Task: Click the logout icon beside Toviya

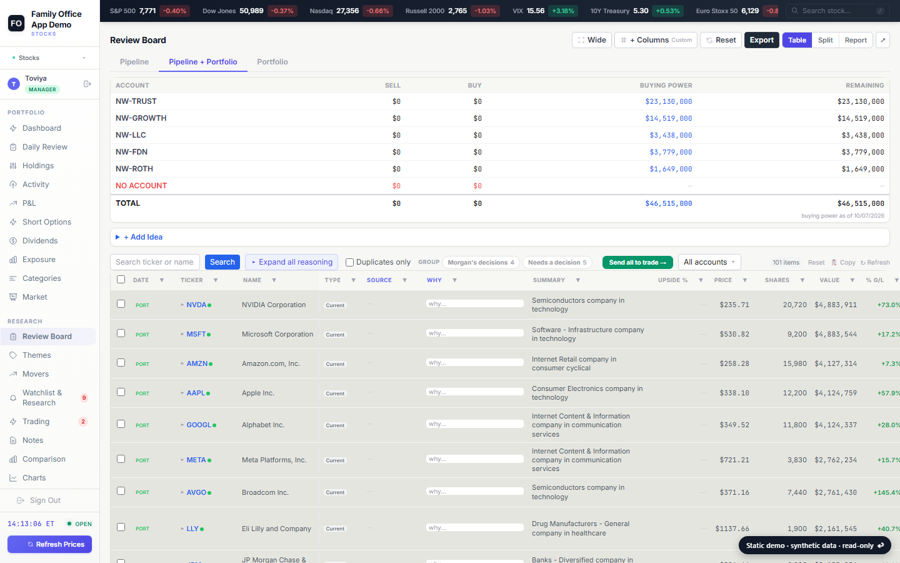Action: point(87,84)
